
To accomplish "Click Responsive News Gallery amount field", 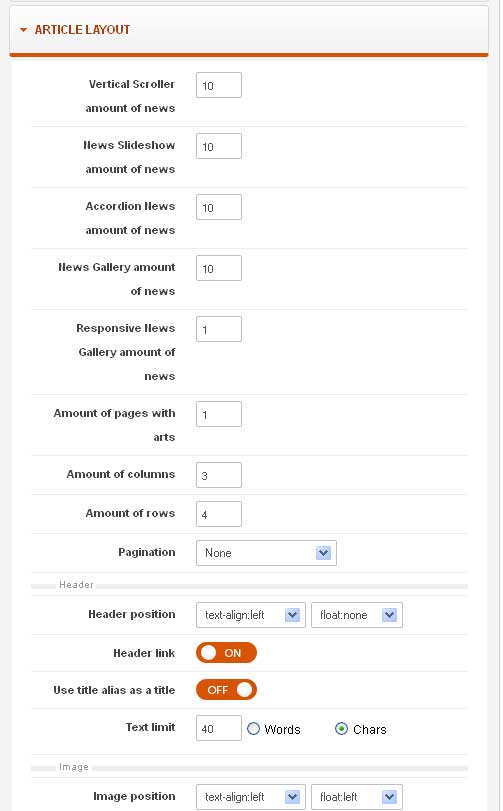I will [x=219, y=329].
